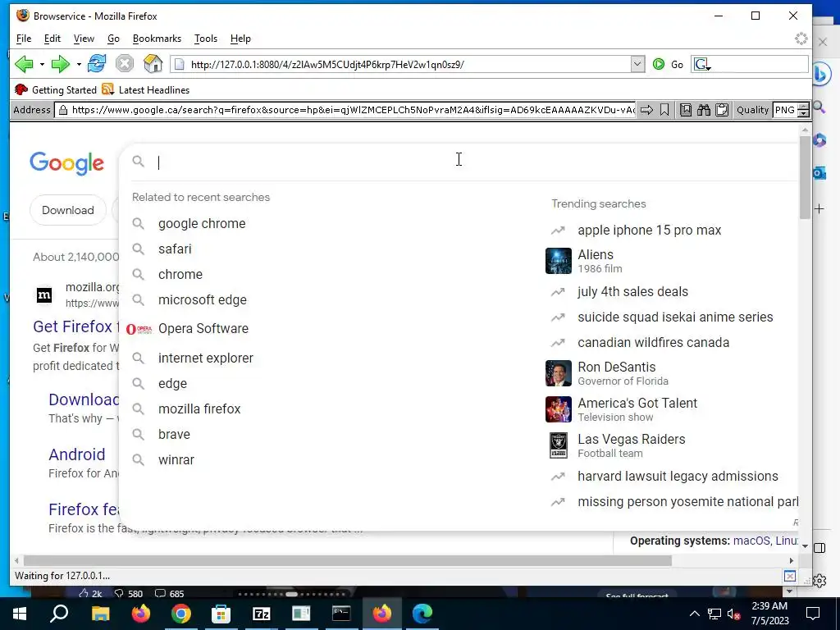Open the search engine selector dropdown
This screenshot has width=840, height=630.
[702, 65]
